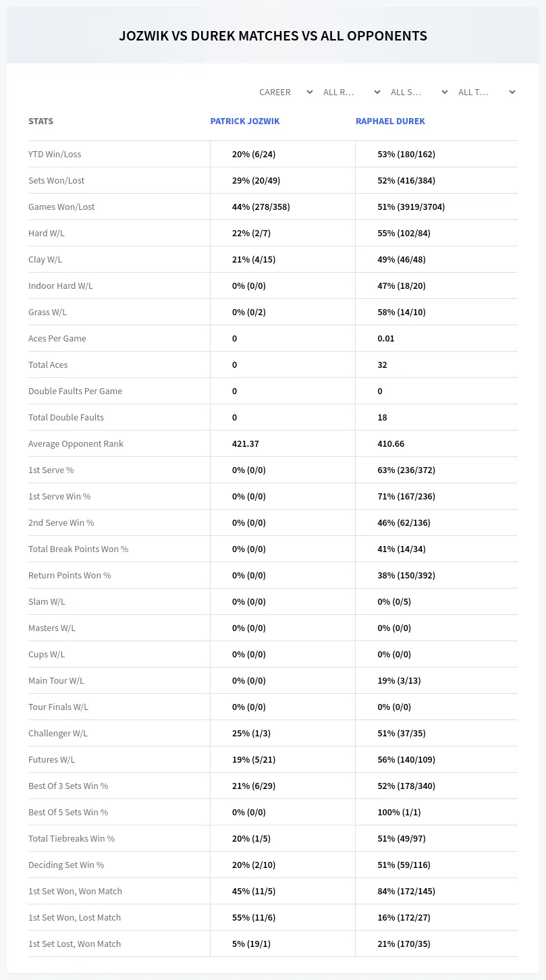Click the chevron arrow beside ALL T...
This screenshot has width=546, height=980.
(512, 92)
